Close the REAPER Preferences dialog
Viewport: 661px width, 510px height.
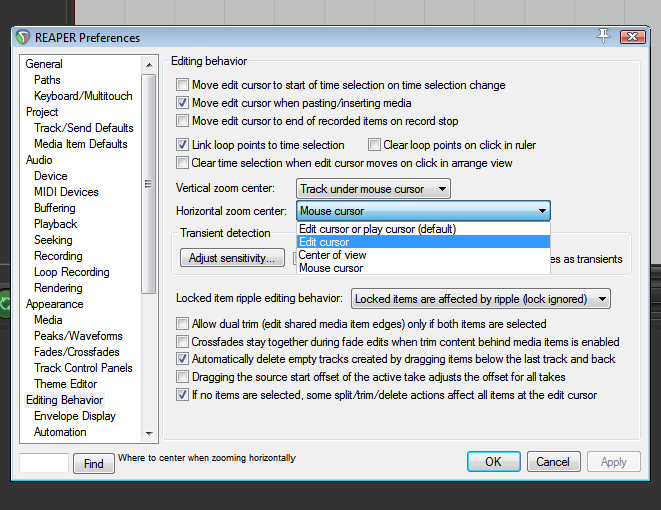point(632,37)
